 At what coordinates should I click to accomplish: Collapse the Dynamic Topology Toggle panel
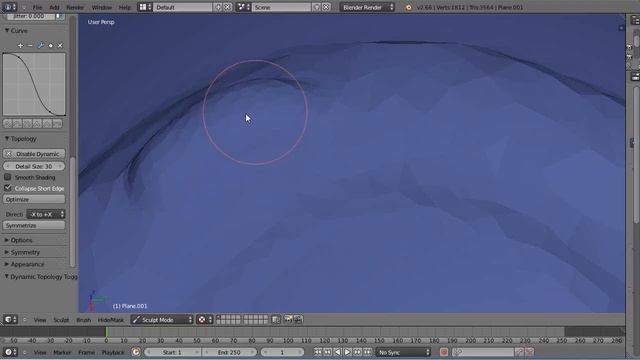(7, 276)
